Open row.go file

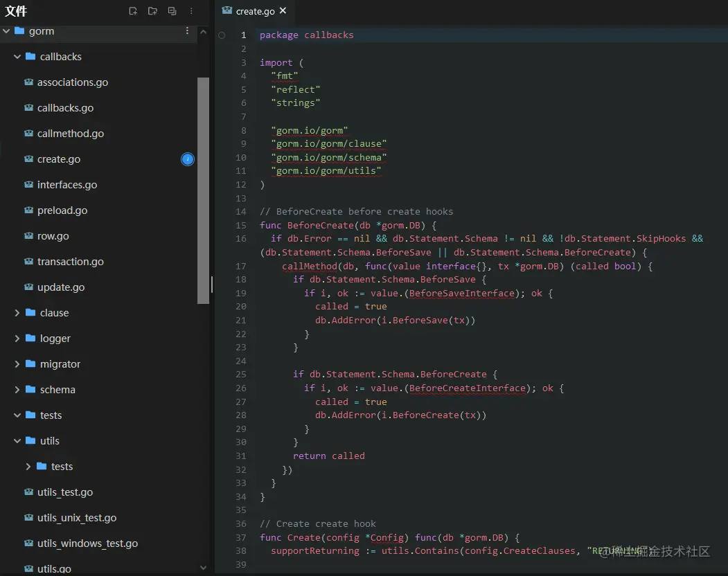click(x=53, y=236)
